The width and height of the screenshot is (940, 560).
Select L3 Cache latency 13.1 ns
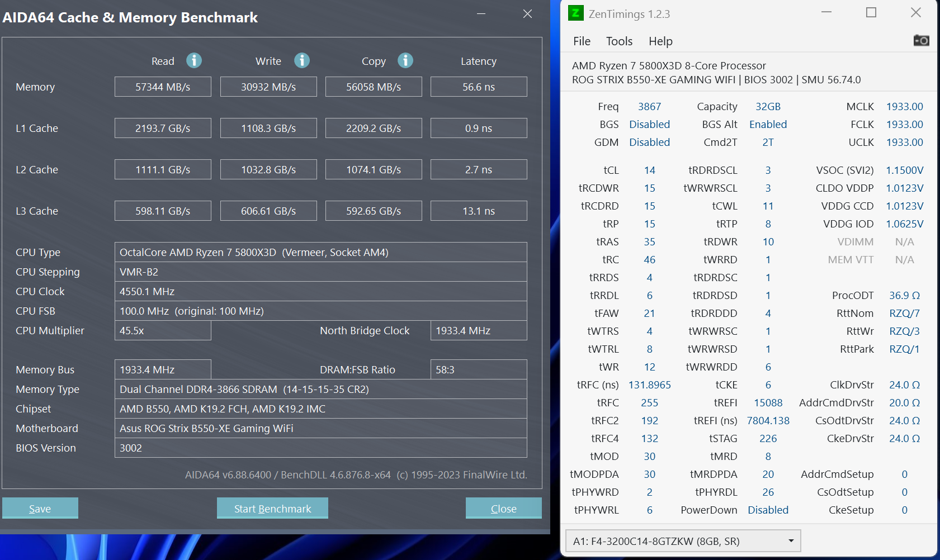(479, 211)
